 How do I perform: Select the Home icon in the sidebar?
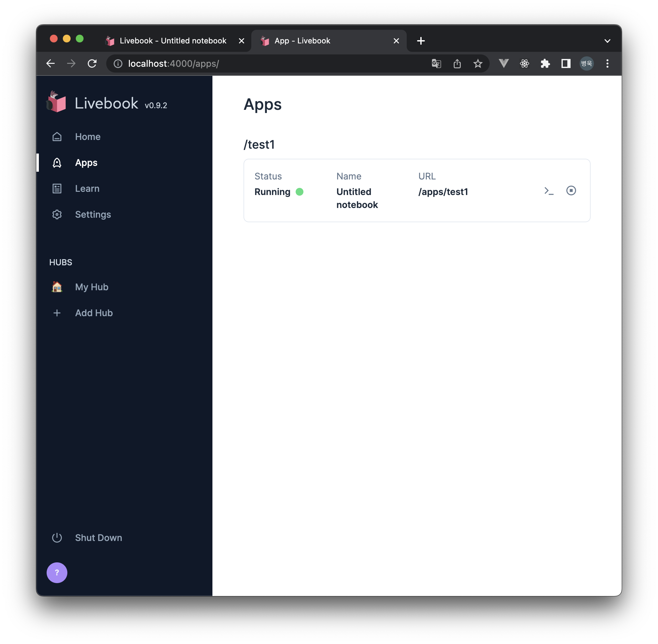(x=57, y=137)
